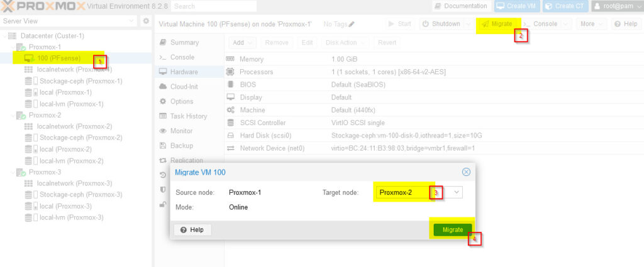
Task: Click the local-lvm (Proxmox-1) storage icon
Action: 31,104
